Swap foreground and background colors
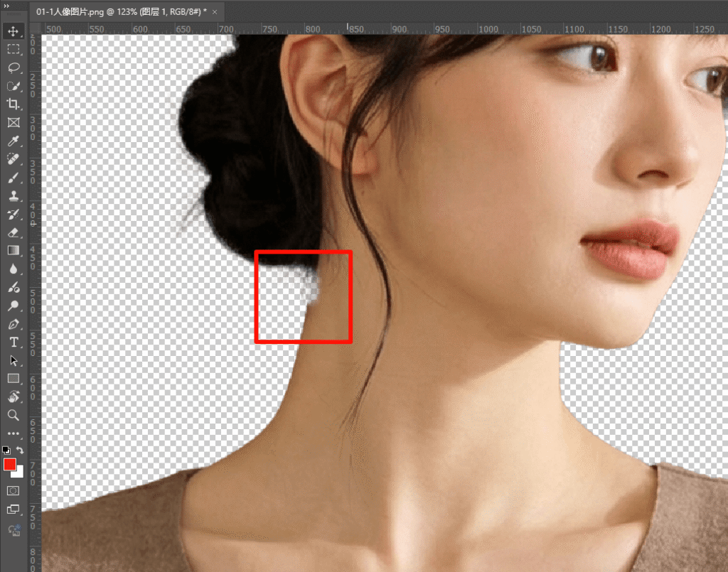Viewport: 728px width, 572px height. tap(21, 450)
